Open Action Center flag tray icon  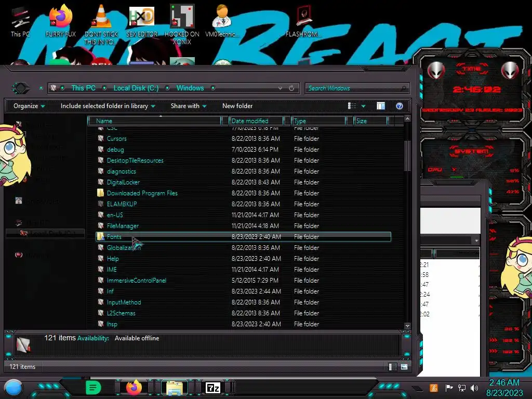tap(449, 388)
